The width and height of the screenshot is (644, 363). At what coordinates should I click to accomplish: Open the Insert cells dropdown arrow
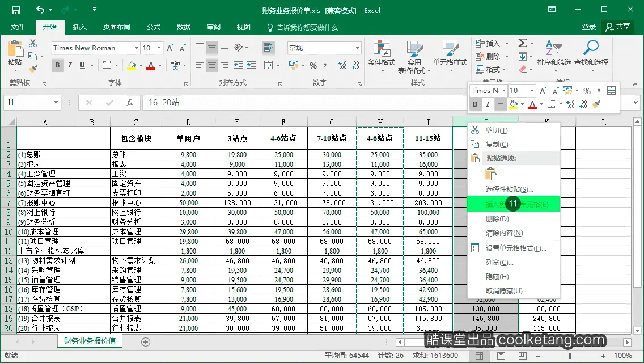point(507,44)
